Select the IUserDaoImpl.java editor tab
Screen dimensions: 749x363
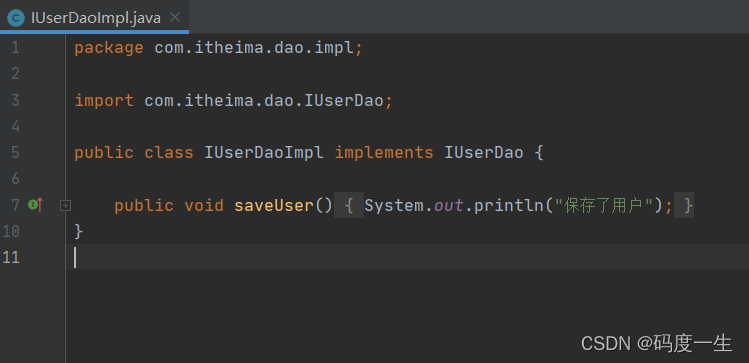click(x=94, y=17)
